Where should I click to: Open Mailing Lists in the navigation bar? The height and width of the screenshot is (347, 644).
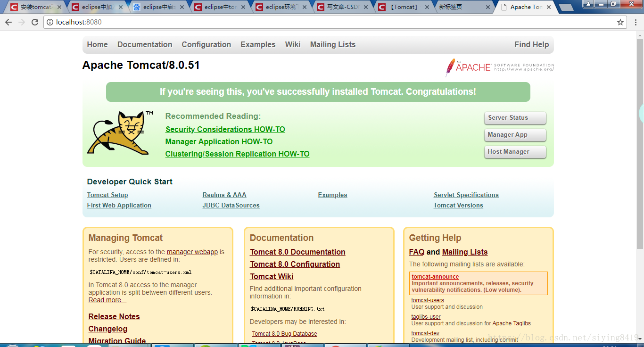tap(333, 44)
